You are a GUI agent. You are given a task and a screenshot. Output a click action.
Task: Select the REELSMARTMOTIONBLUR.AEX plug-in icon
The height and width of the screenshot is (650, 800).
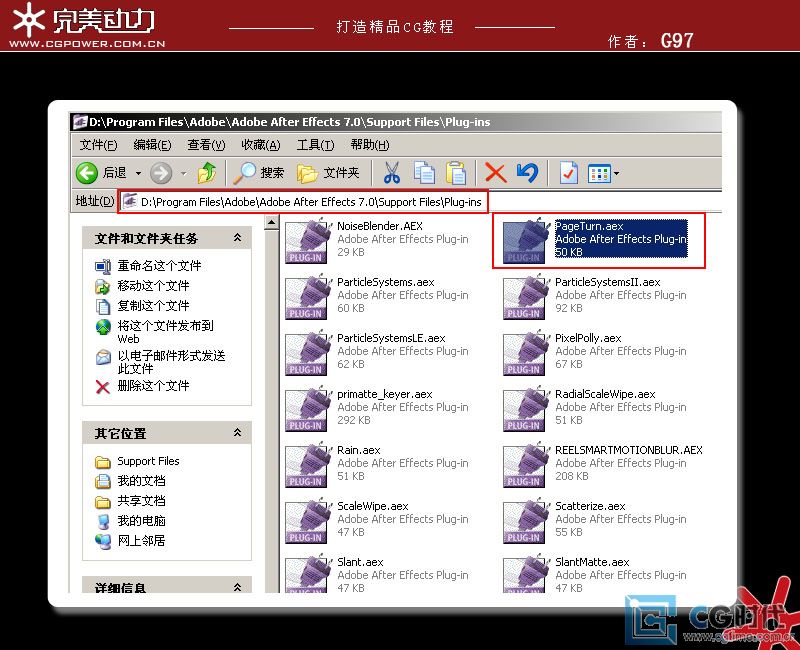click(x=526, y=465)
